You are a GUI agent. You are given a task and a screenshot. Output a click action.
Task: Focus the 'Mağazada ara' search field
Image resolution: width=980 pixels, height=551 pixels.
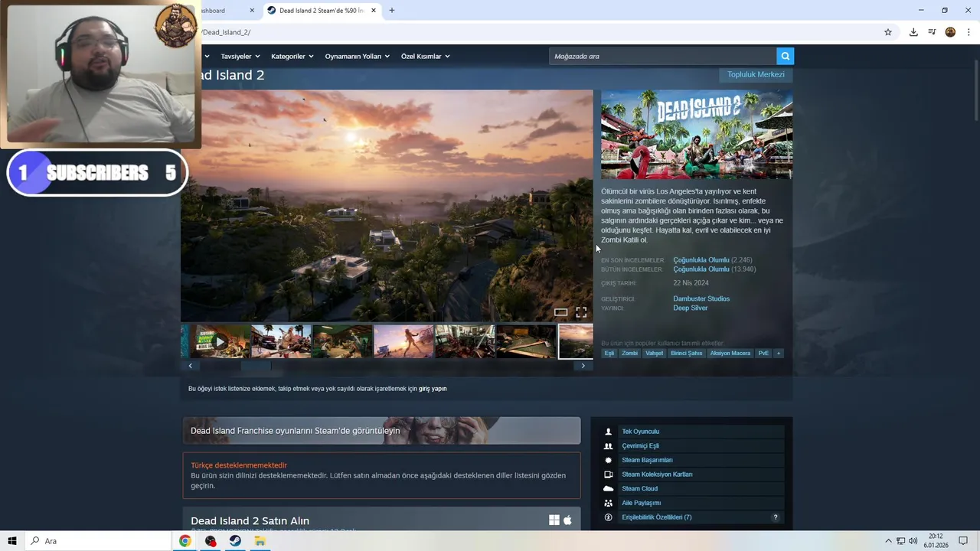662,56
